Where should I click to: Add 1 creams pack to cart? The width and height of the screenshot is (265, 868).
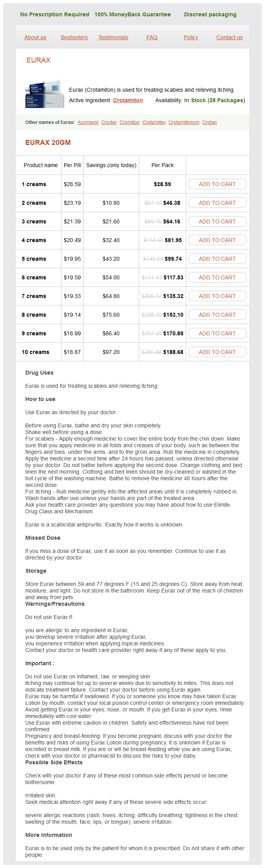coord(217,184)
